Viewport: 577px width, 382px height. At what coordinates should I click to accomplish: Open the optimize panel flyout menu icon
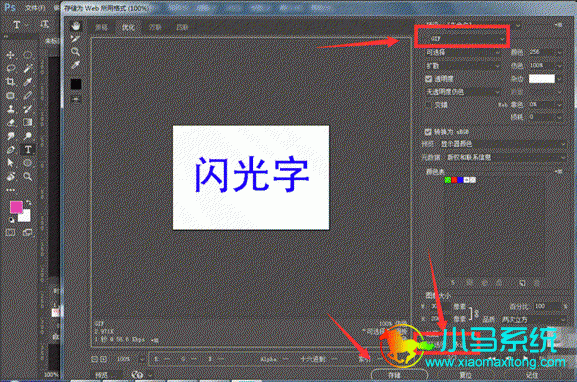tap(559, 25)
